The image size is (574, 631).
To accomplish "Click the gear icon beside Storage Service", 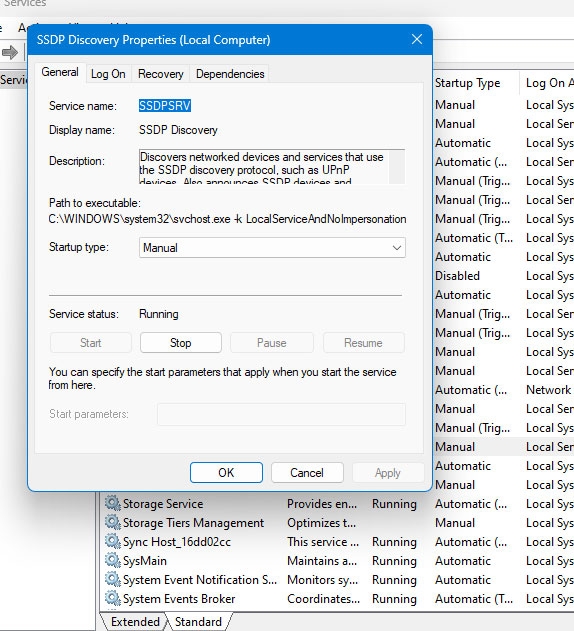I will pyautogui.click(x=112, y=503).
